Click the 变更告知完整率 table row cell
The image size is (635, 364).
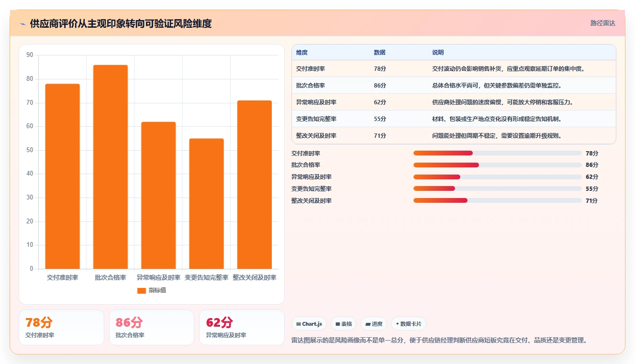(316, 119)
